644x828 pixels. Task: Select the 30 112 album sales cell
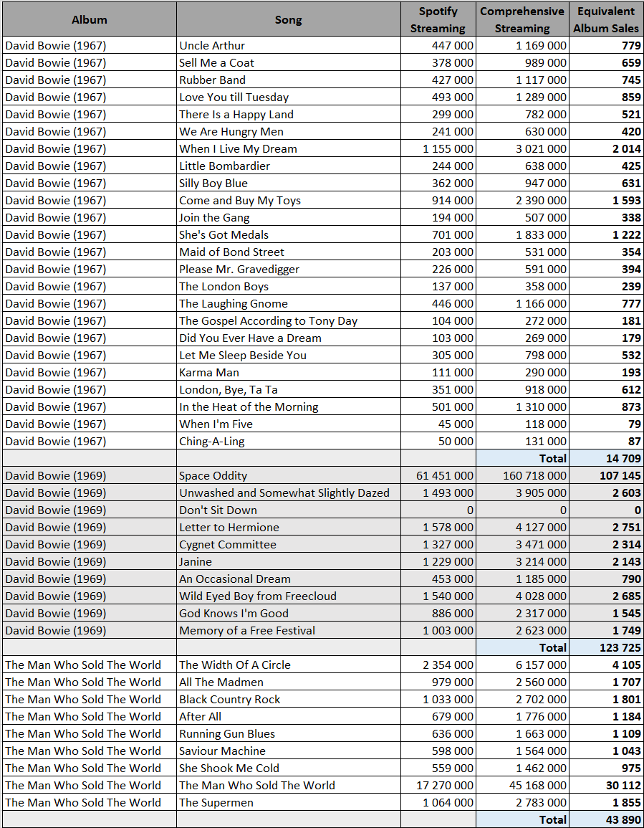pyautogui.click(x=606, y=786)
